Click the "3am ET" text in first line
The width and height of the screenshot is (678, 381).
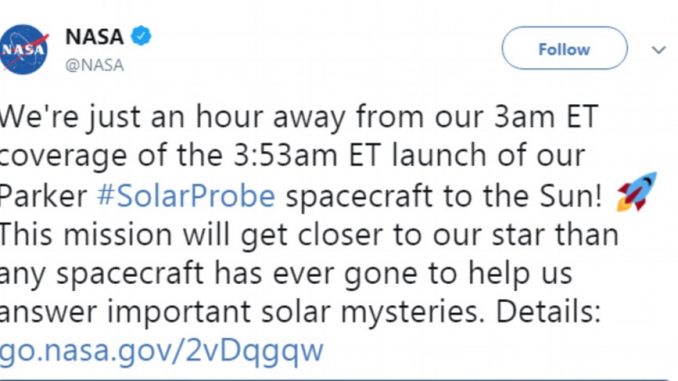546,117
